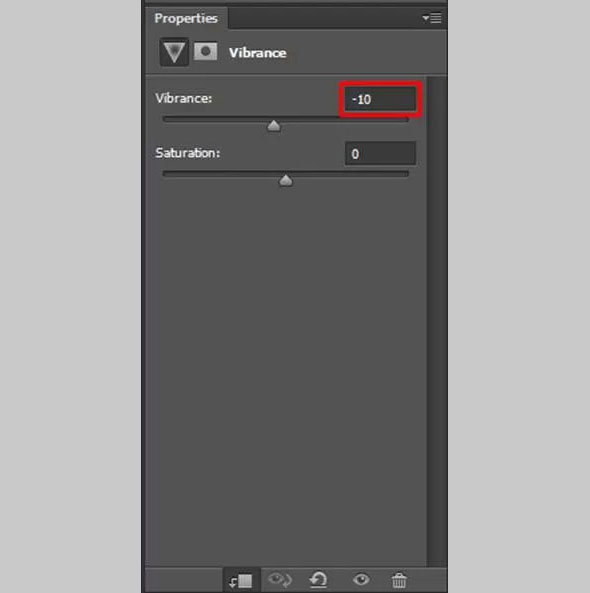Click the panel's vertical scrollbar strip
The height and width of the screenshot is (593, 590).
click(437, 321)
